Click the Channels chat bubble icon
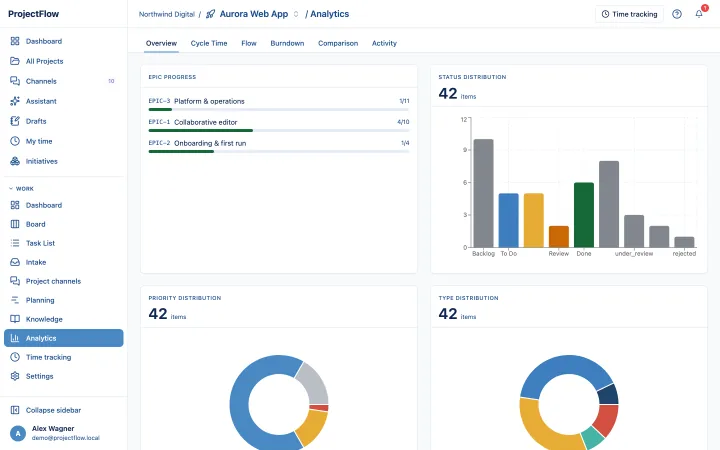 15,81
